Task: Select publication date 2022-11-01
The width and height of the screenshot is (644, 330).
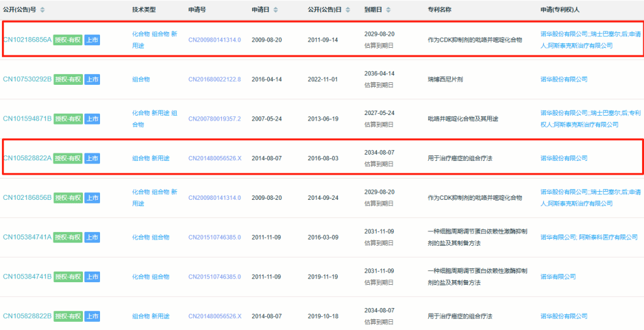Action: point(323,79)
